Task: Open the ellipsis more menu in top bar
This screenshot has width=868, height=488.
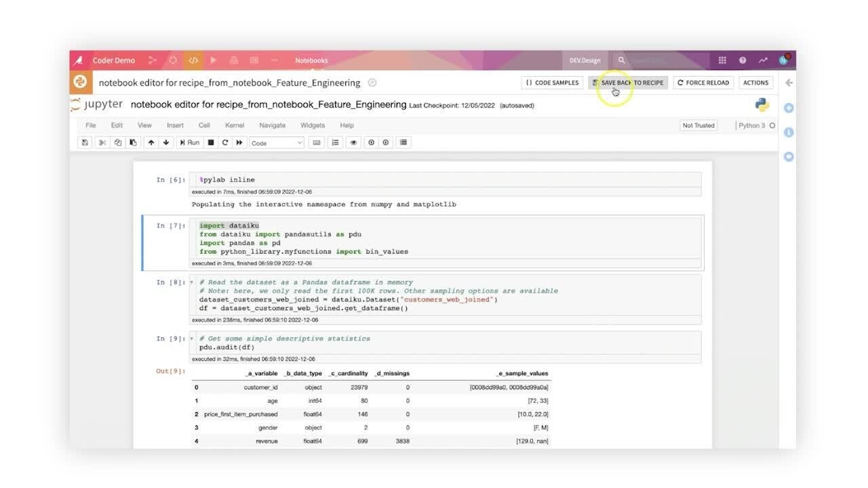Action: pos(275,60)
